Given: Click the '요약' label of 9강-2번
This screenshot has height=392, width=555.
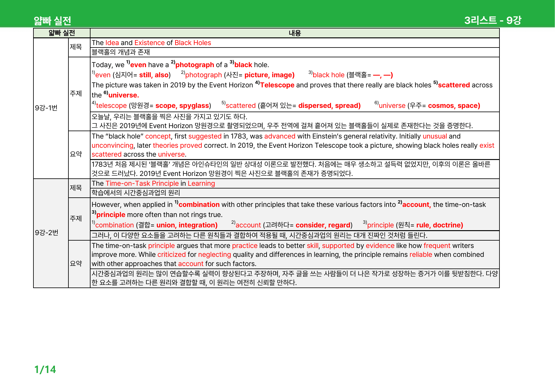Looking at the screenshot, I should tap(76, 264).
